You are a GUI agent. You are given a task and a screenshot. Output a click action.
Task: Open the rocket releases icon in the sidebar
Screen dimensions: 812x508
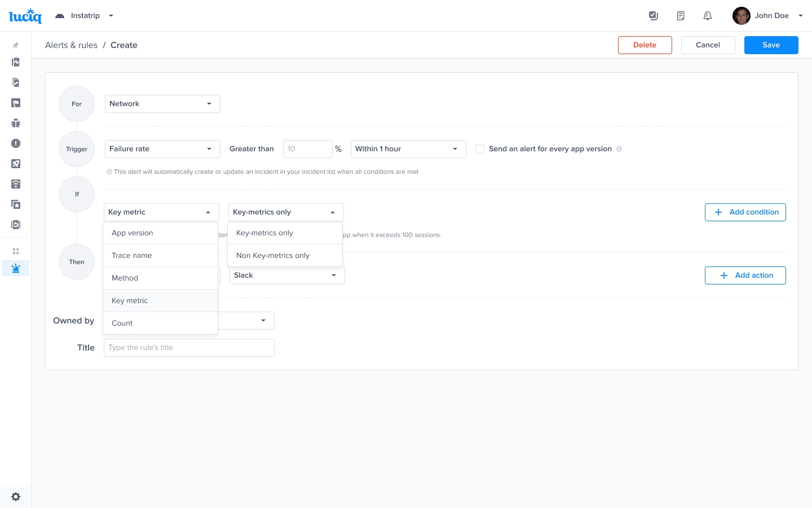click(16, 164)
